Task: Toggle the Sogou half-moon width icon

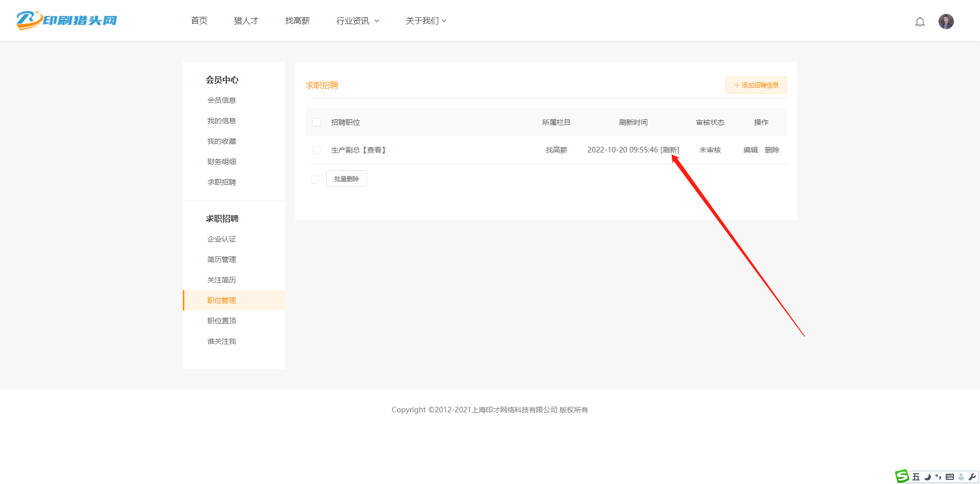Action: (x=927, y=477)
